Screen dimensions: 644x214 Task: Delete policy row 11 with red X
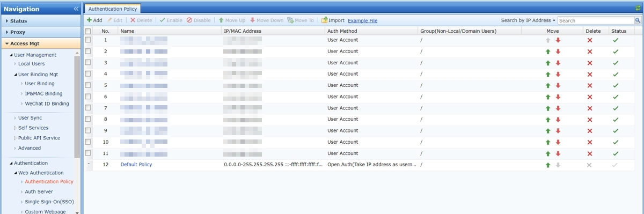590,154
